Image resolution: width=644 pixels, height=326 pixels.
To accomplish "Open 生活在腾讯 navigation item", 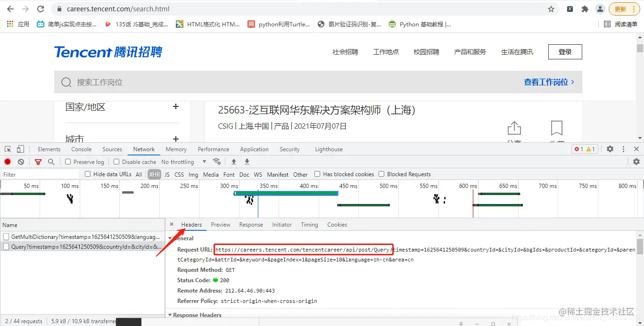I will pos(517,52).
